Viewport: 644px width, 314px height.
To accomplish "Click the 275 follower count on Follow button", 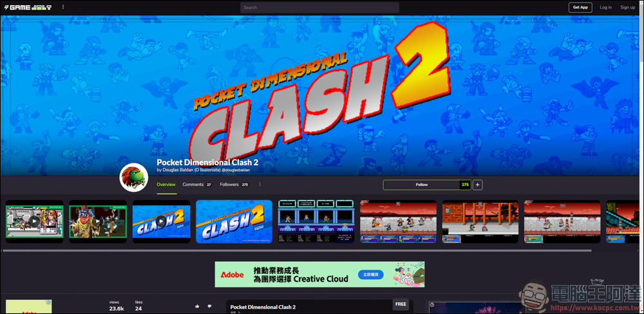I will [x=465, y=185].
